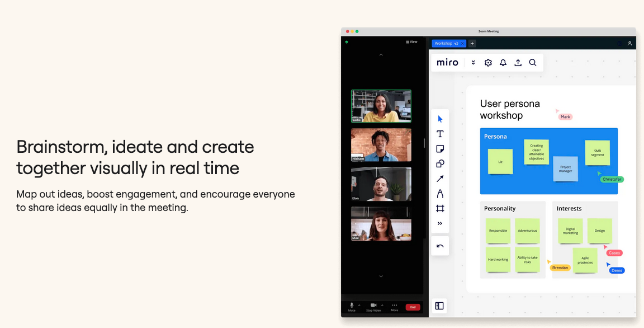The width and height of the screenshot is (644, 328).
Task: Open the Shapes tool
Action: [x=440, y=163]
